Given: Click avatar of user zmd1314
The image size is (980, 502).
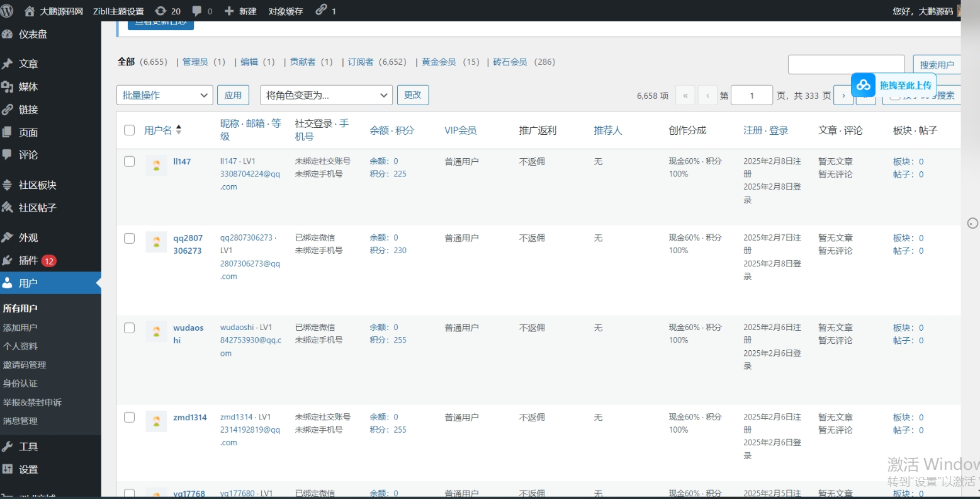Looking at the screenshot, I should point(156,421).
